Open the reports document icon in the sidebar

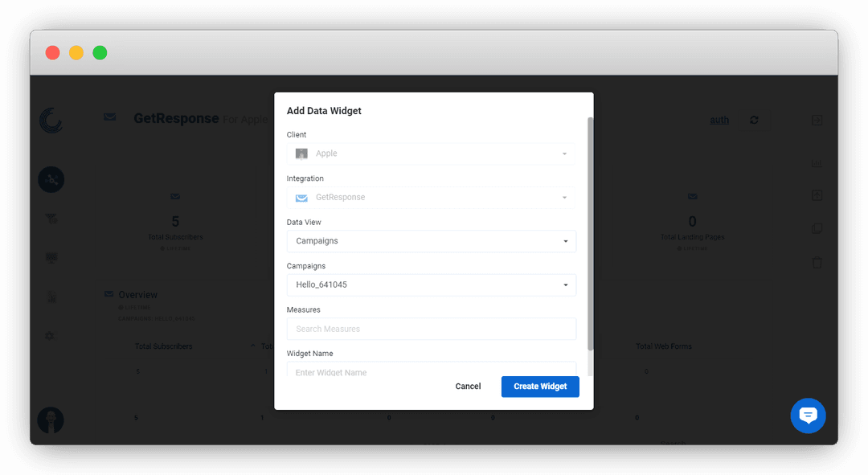coord(51,297)
